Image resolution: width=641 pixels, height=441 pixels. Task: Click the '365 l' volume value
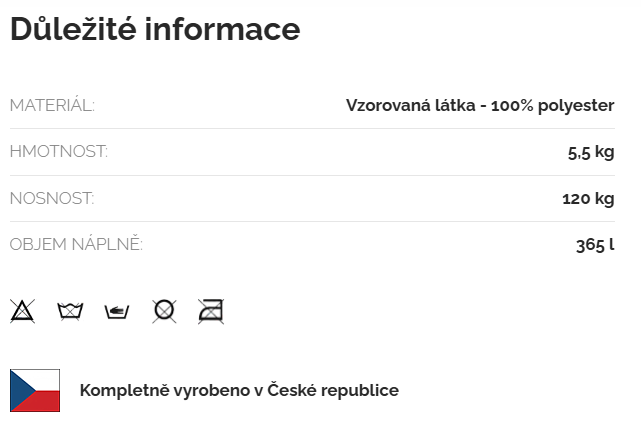click(595, 244)
